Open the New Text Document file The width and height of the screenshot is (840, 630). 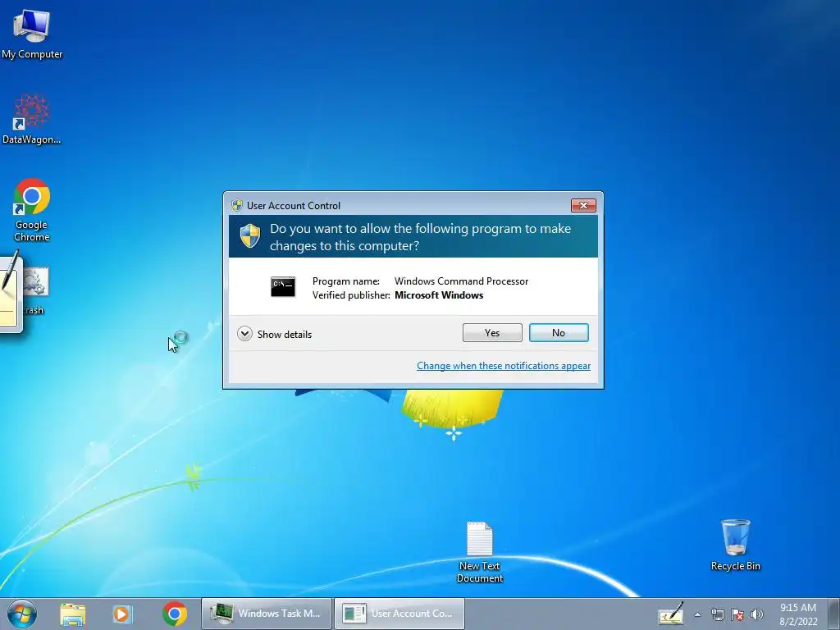tap(479, 552)
